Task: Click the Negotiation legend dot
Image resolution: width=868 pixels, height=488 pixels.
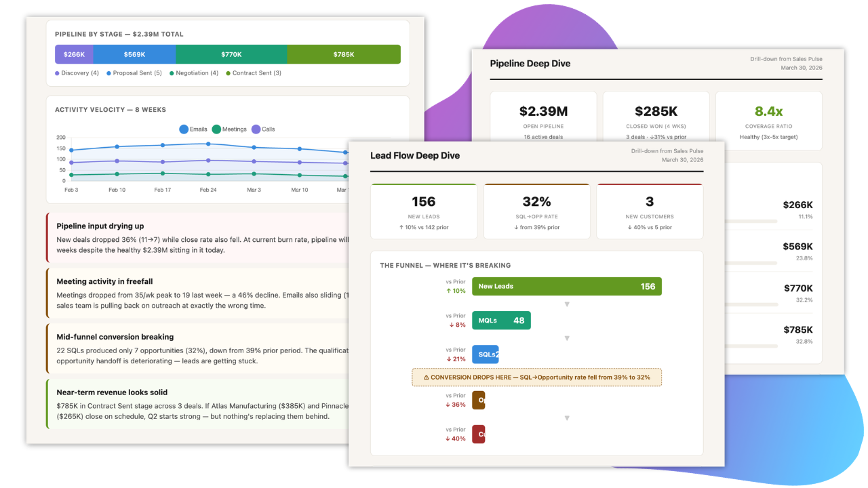Action: click(x=172, y=73)
